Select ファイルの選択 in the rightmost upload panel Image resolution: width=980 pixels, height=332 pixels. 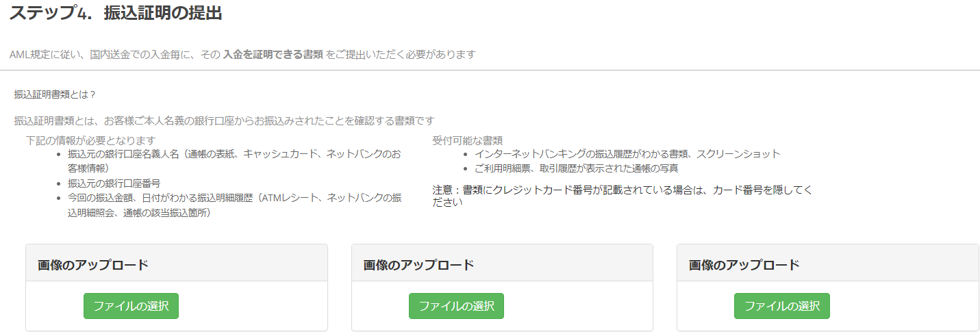click(781, 306)
